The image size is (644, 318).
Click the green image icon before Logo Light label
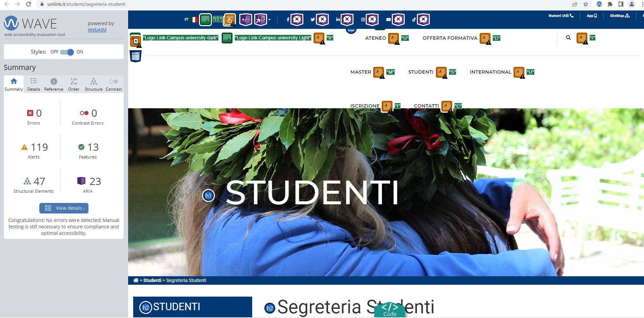tap(227, 38)
